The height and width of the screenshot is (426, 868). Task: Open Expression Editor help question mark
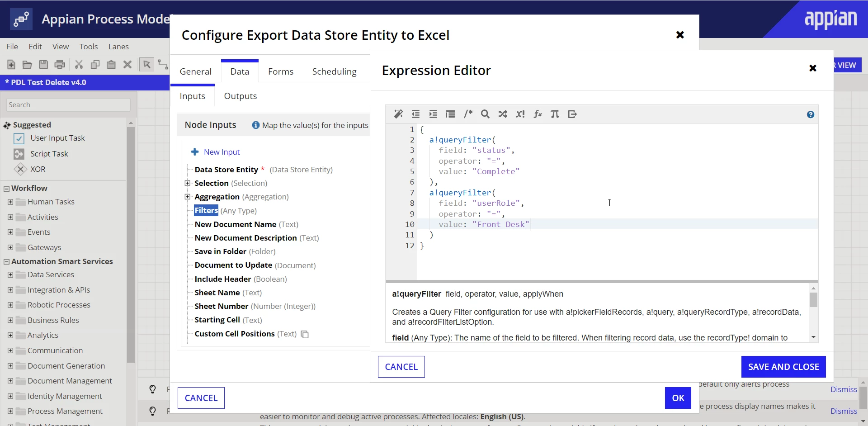click(x=811, y=114)
